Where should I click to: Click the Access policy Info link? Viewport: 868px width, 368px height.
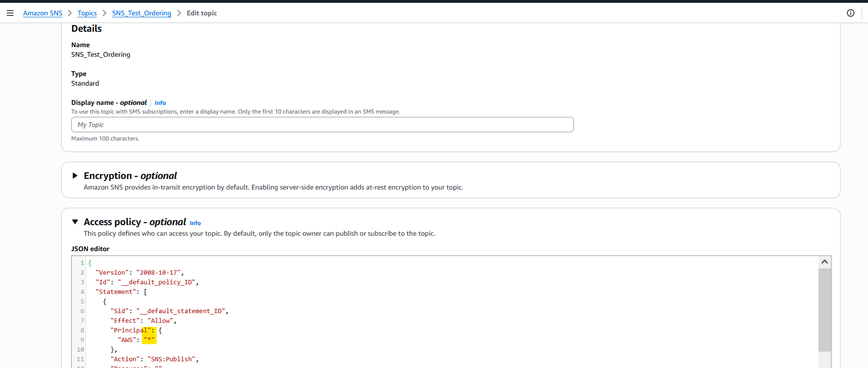coord(195,223)
